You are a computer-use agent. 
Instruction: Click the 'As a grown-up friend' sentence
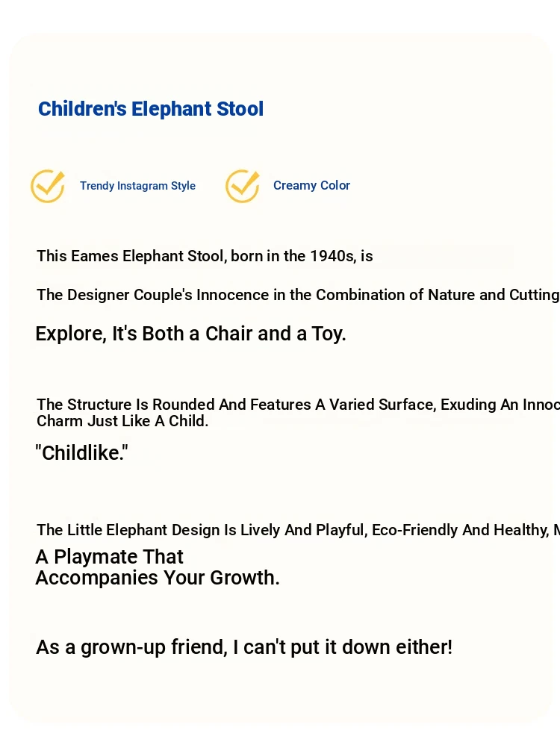[x=244, y=647]
